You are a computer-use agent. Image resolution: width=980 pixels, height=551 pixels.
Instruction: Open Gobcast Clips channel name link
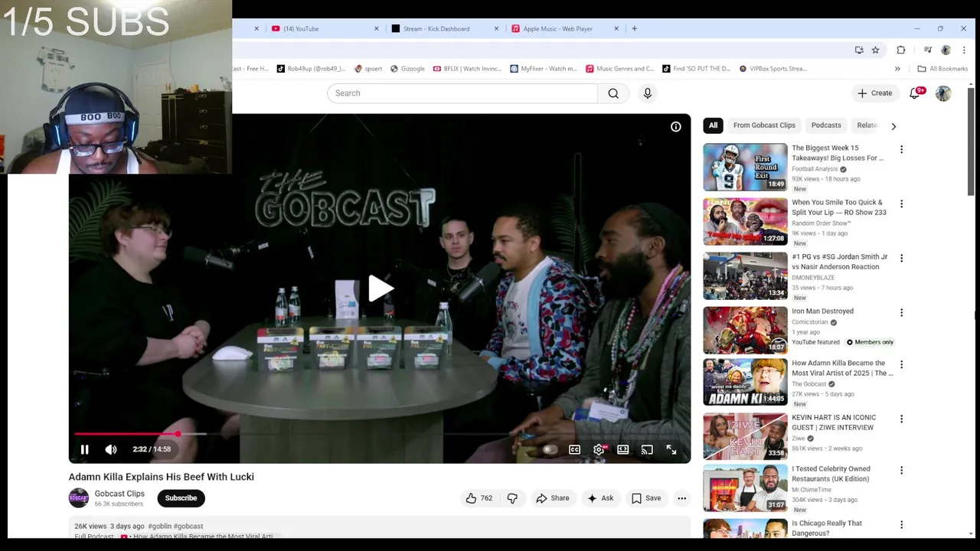click(x=119, y=494)
